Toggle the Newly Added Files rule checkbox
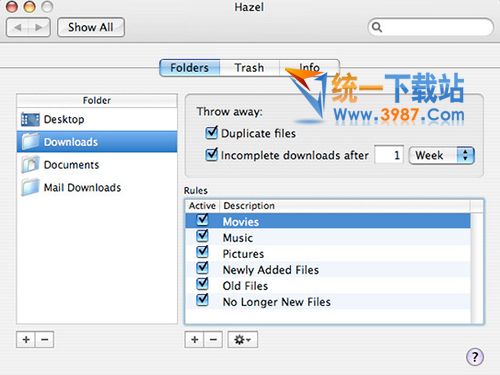Screen dimensions: 500x375 point(202,268)
